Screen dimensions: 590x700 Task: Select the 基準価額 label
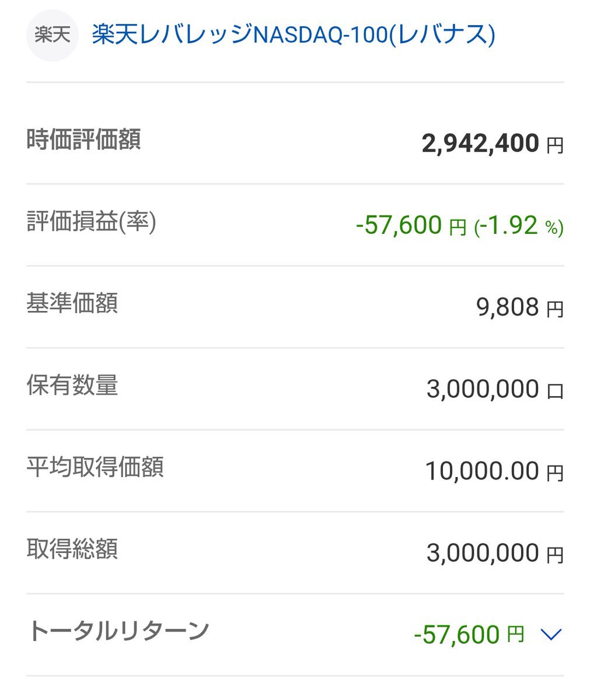click(x=72, y=303)
